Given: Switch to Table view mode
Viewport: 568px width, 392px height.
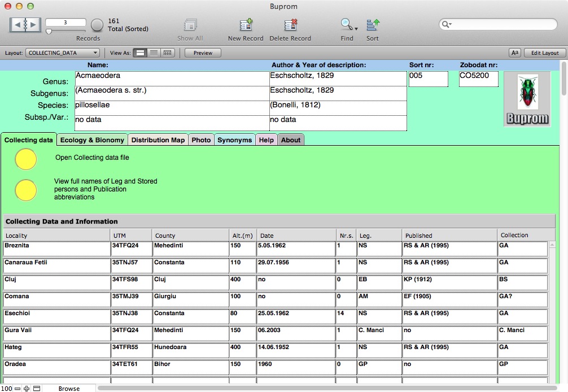Looking at the screenshot, I should coord(167,53).
